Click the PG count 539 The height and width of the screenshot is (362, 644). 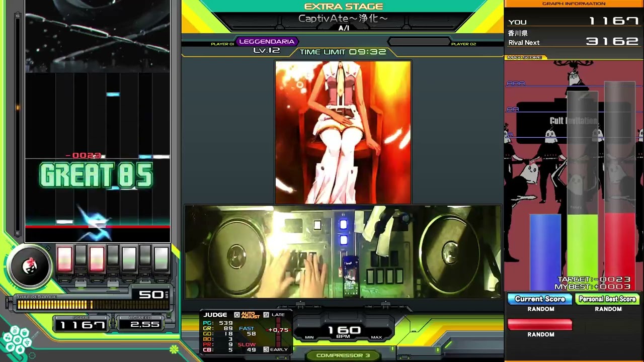[x=225, y=323]
